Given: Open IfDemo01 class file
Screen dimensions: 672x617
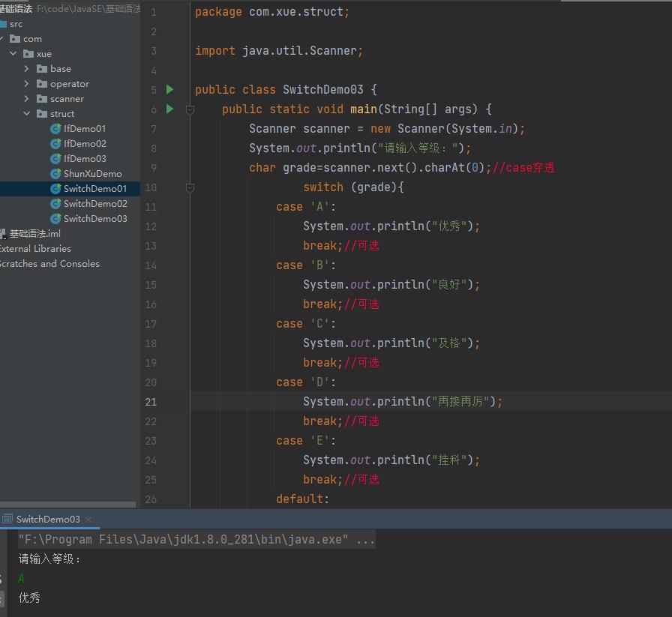Looking at the screenshot, I should click(x=85, y=128).
